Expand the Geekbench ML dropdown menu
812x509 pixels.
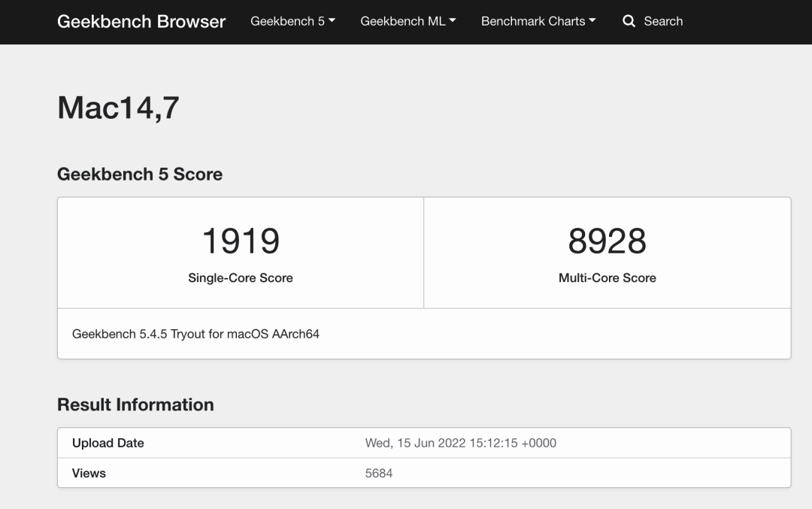pyautogui.click(x=408, y=21)
